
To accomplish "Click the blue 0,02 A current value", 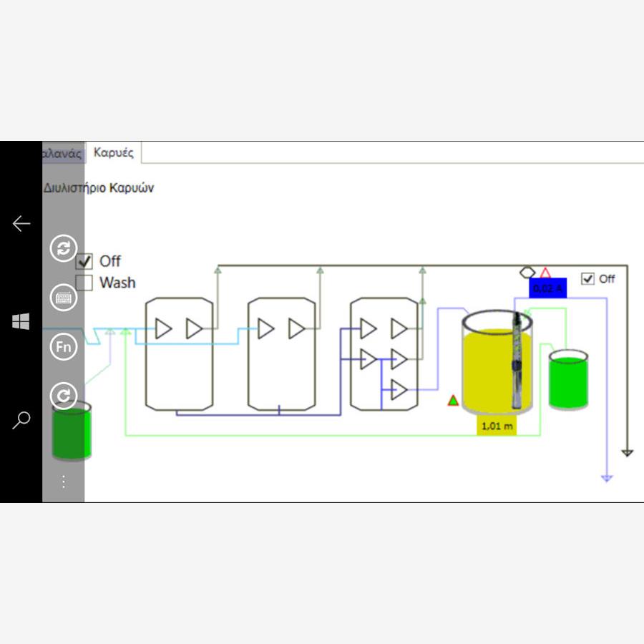I will 547,288.
